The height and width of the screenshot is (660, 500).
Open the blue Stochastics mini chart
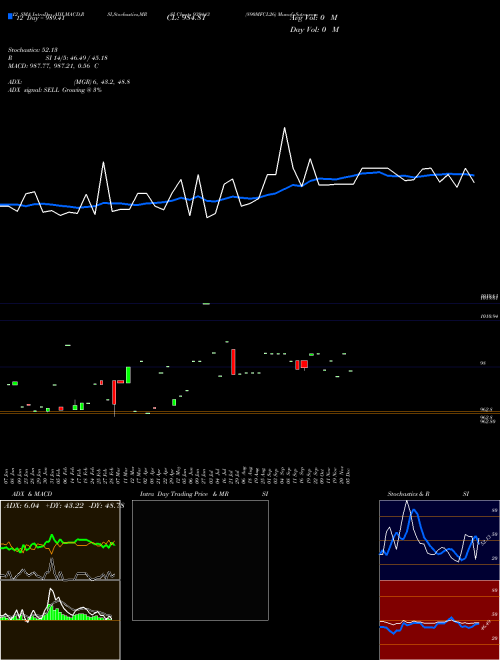point(439,540)
